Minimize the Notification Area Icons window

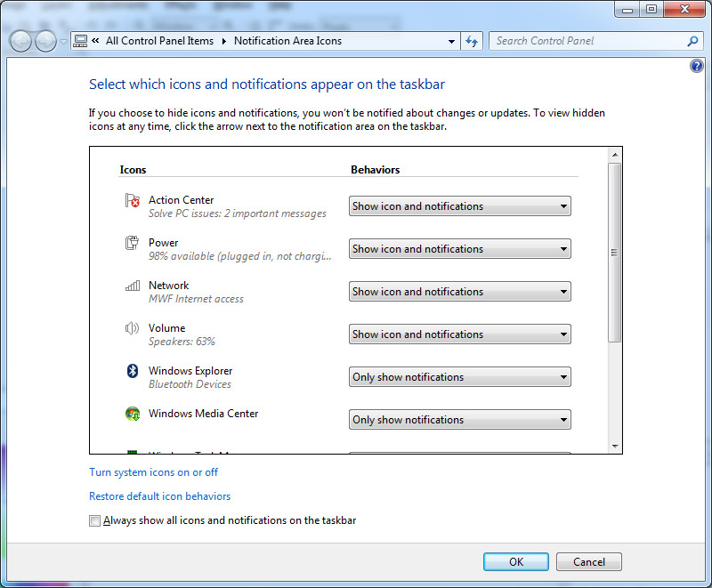click(627, 10)
